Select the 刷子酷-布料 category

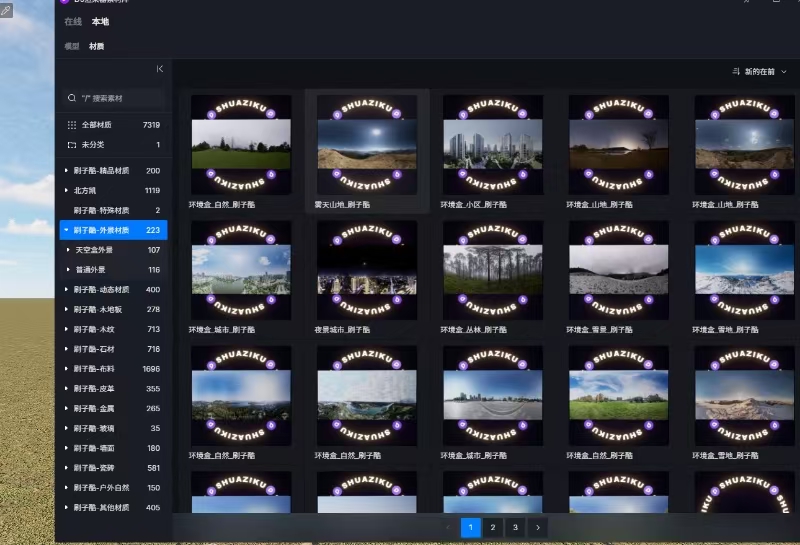coord(114,369)
